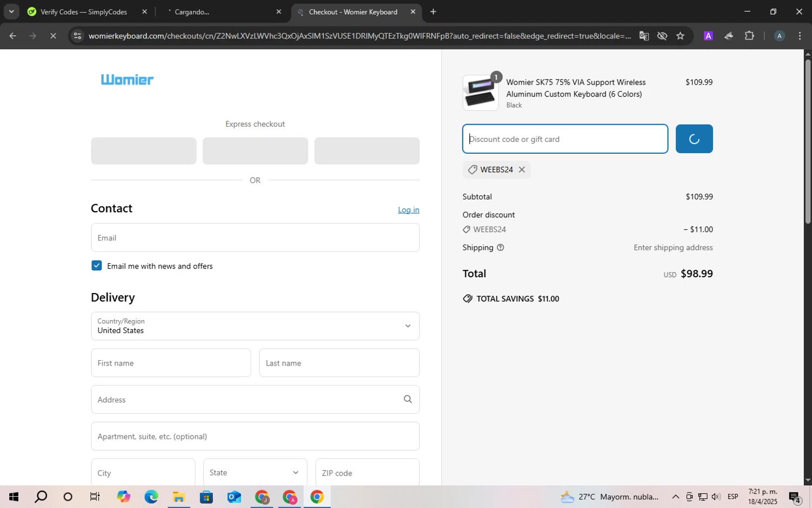Click the network tray icon
This screenshot has height=508, width=812.
pos(703,497)
